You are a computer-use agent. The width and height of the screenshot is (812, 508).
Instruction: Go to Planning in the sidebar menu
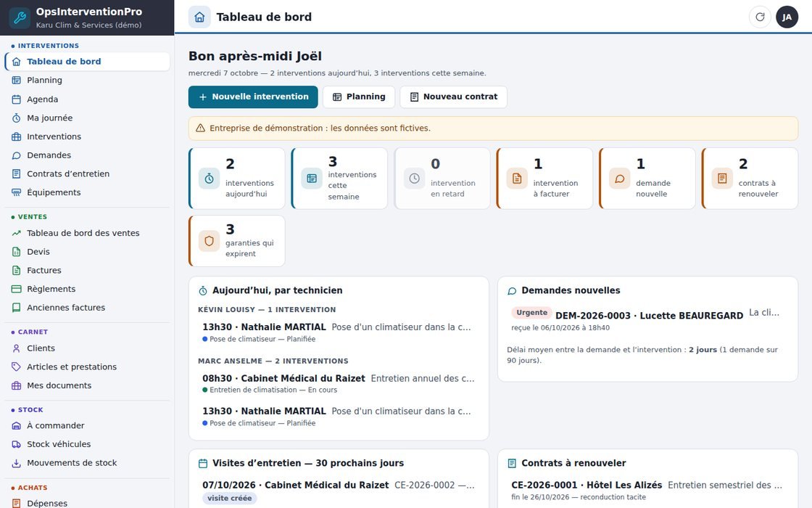[88, 81]
